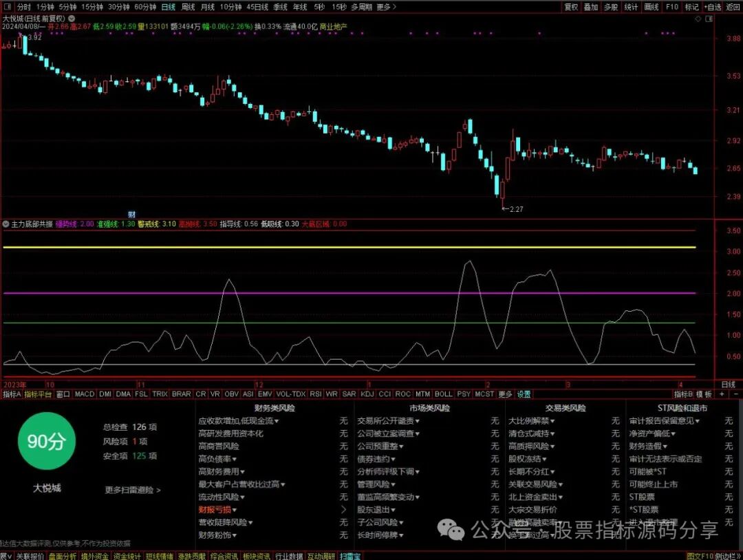Select the KDJ indicator
Screen dimensions: 743x560
[x=367, y=394]
